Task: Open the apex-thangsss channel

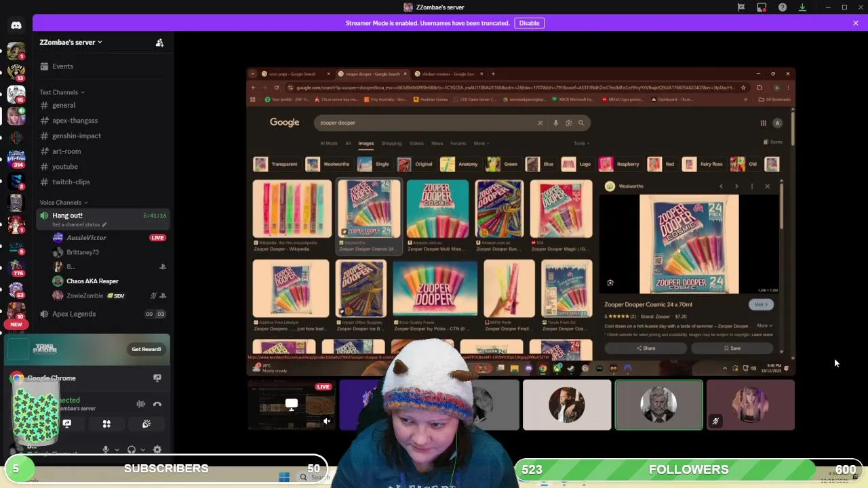Action: (102, 121)
